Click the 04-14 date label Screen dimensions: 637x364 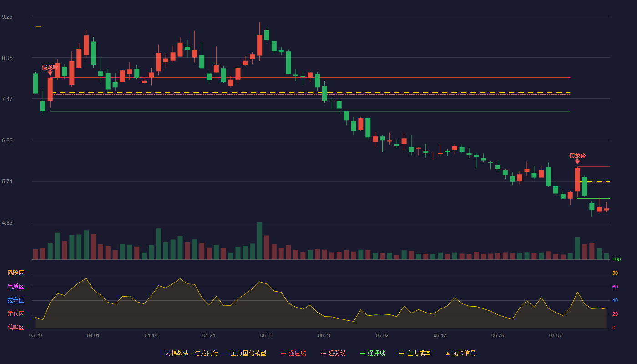[x=151, y=335]
